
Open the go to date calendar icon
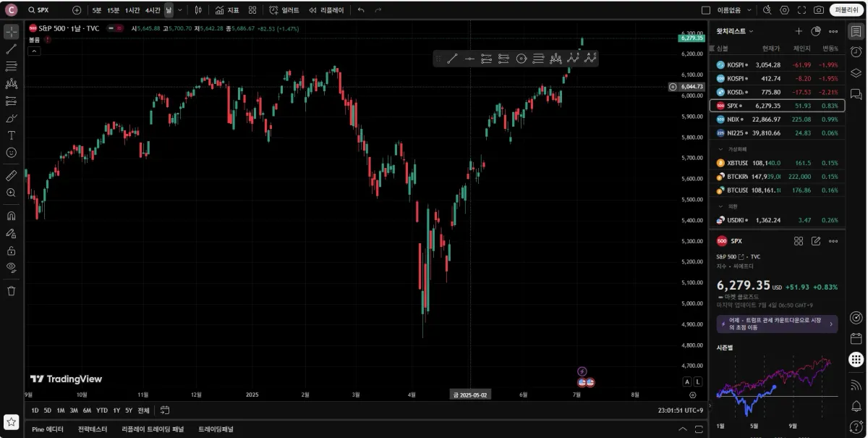pyautogui.click(x=165, y=410)
